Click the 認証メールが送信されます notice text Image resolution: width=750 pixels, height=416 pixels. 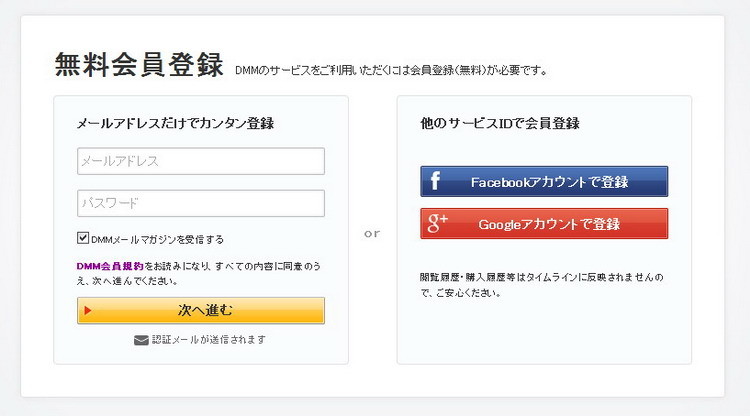tap(209, 340)
